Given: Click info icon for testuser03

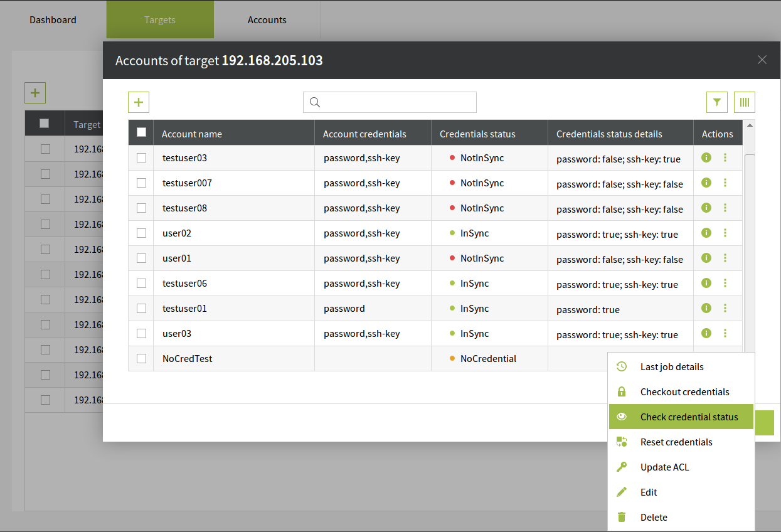Looking at the screenshot, I should coord(706,157).
